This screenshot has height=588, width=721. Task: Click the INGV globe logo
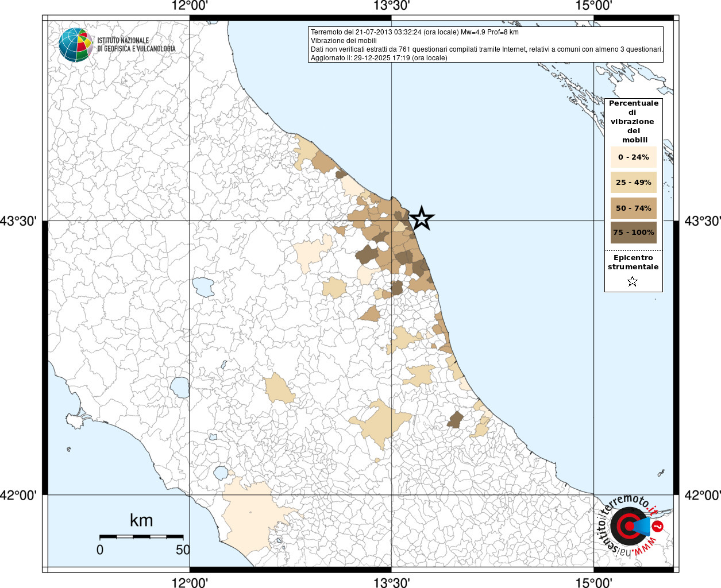pos(75,45)
